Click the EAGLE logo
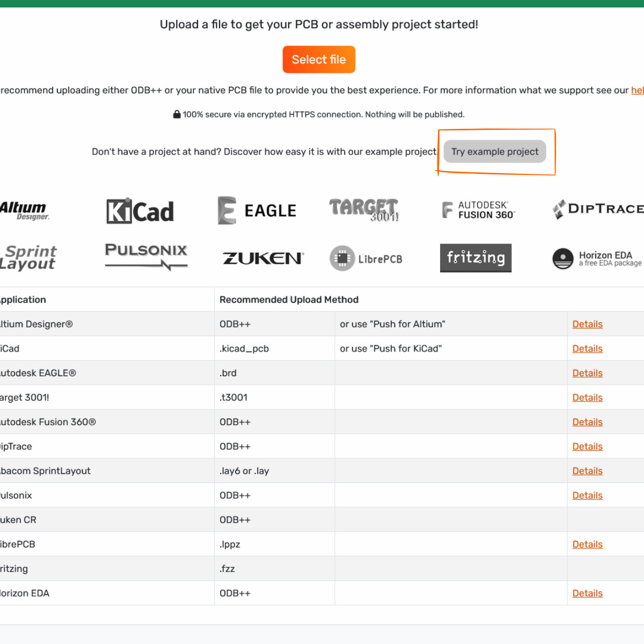644x644 pixels. (257, 210)
